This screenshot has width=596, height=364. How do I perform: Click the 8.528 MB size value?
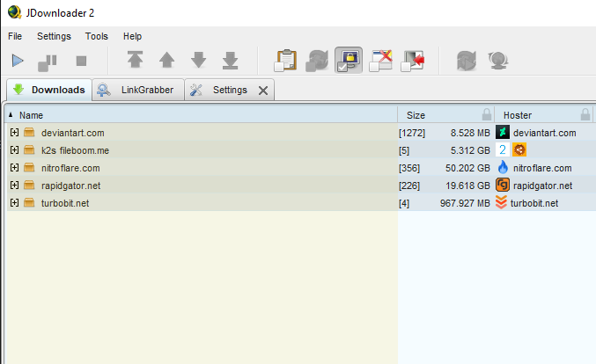(470, 133)
